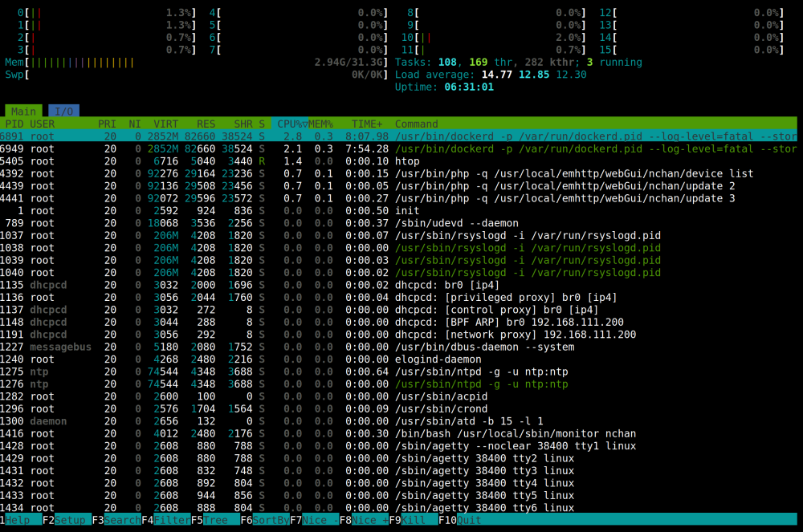This screenshot has height=532, width=803.
Task: Open F2 Setup
Action: 67,520
